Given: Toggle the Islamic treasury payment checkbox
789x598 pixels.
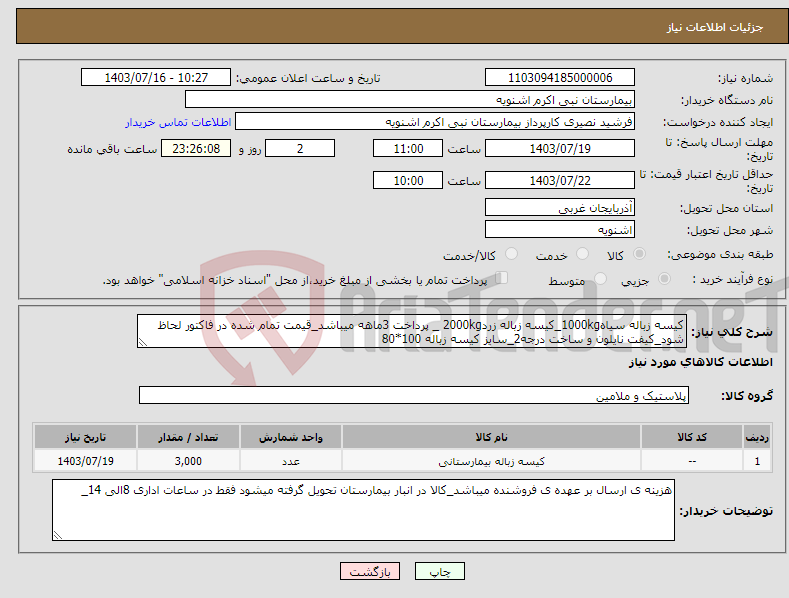Looking at the screenshot, I should pos(501,278).
